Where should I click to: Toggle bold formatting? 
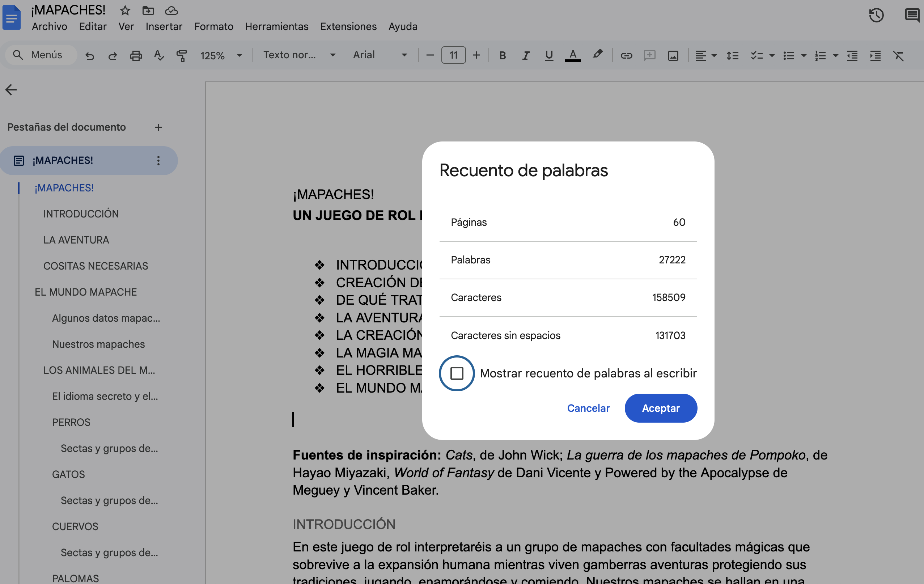pyautogui.click(x=502, y=56)
